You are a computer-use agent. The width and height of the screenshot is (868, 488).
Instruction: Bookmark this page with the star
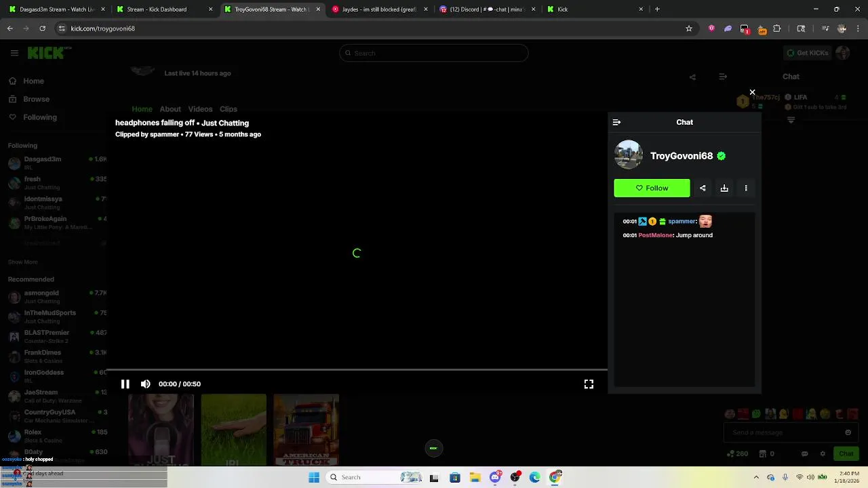click(689, 28)
